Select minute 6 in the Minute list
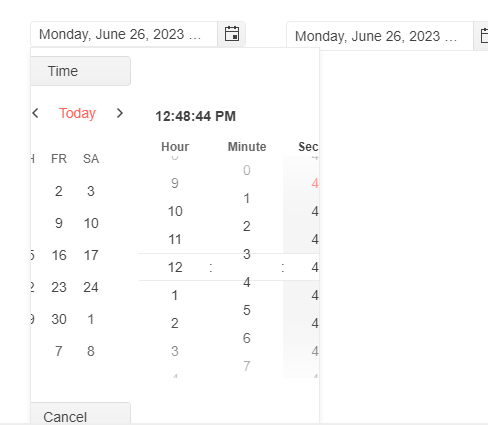Image resolution: width=488 pixels, height=425 pixels. 247,338
